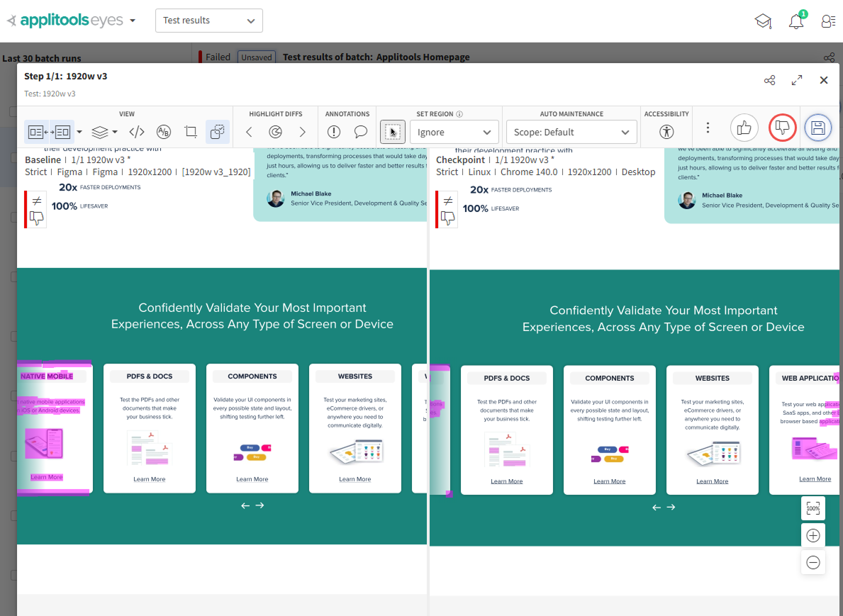The image size is (843, 616).
Task: Toggle the highlighted diff overlay button in View
Action: coord(218,132)
